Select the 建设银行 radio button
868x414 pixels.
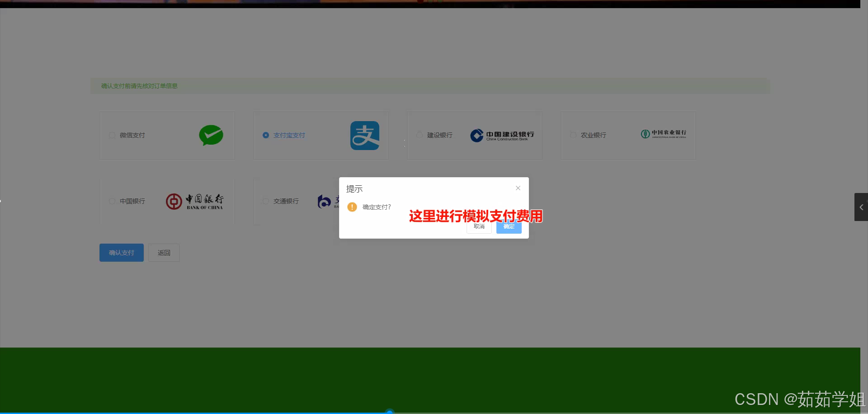(419, 135)
